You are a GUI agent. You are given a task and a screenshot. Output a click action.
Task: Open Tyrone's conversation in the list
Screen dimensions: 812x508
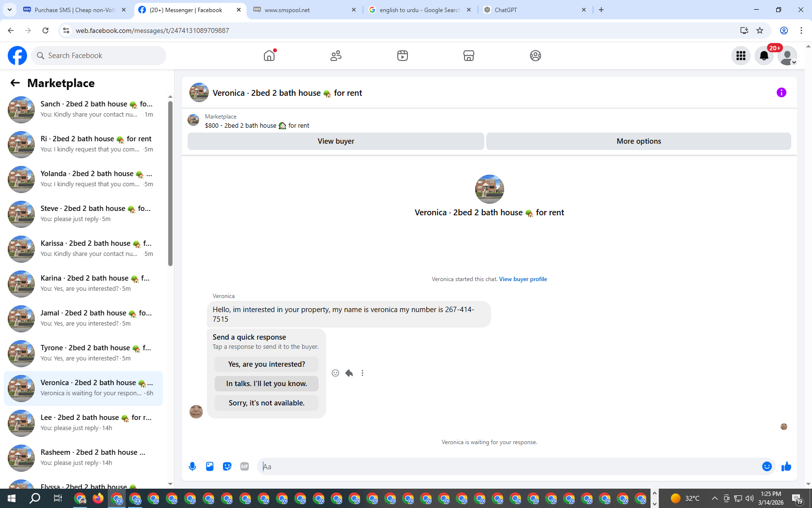click(x=83, y=353)
